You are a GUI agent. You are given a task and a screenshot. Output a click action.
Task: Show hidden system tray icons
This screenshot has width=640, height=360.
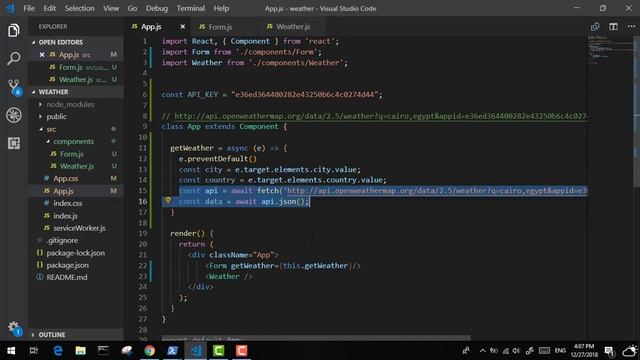(482, 351)
